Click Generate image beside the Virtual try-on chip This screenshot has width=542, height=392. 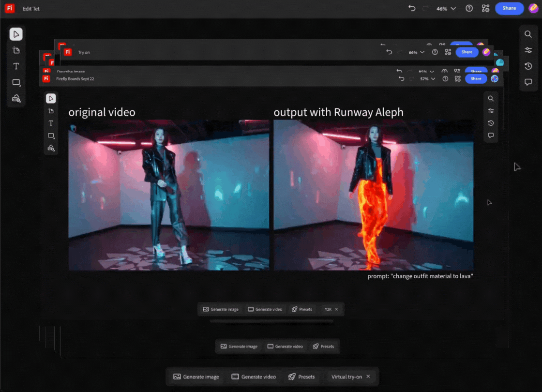(196, 377)
